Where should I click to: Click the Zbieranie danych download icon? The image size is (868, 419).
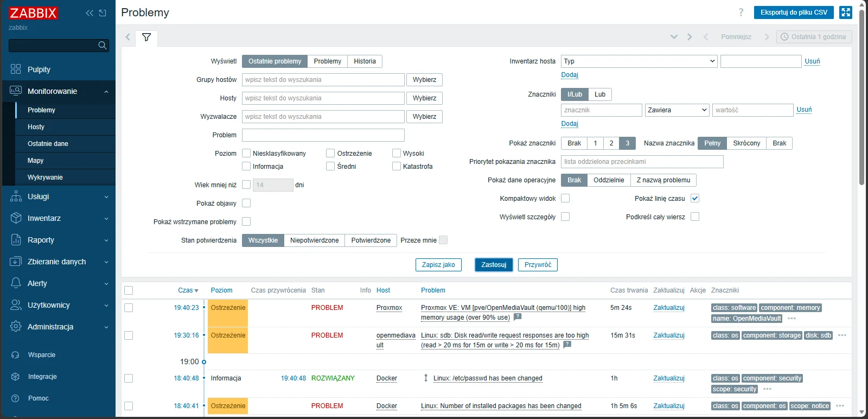click(16, 262)
